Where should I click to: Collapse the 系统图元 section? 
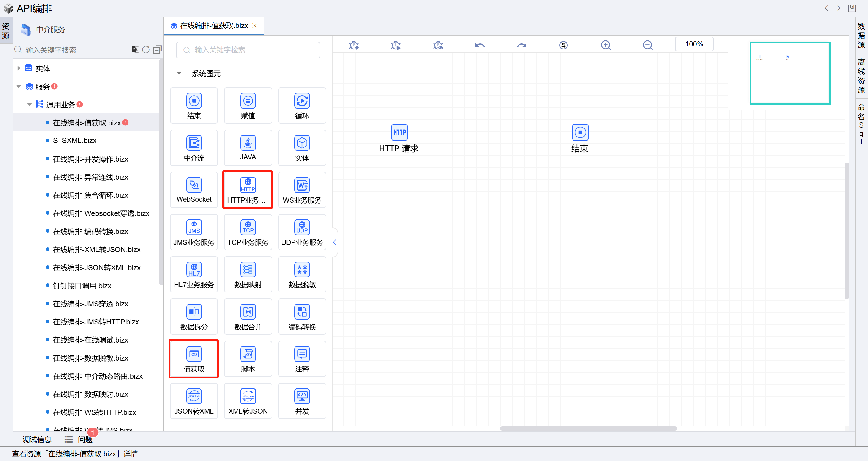point(179,74)
